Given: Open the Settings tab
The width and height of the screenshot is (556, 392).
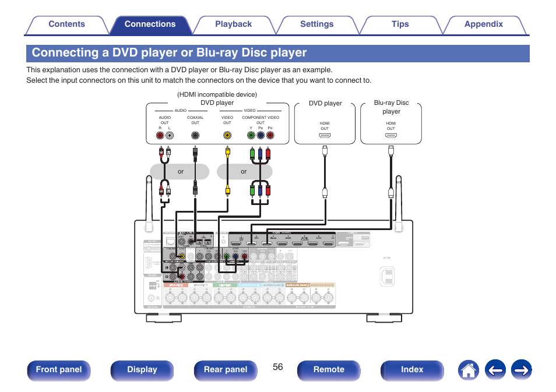Looking at the screenshot, I should (316, 24).
